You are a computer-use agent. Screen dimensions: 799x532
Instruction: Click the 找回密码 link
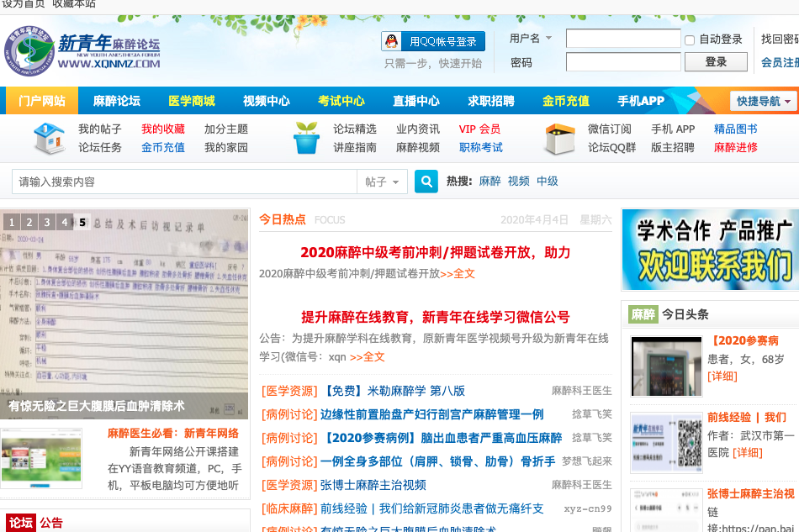coord(780,40)
